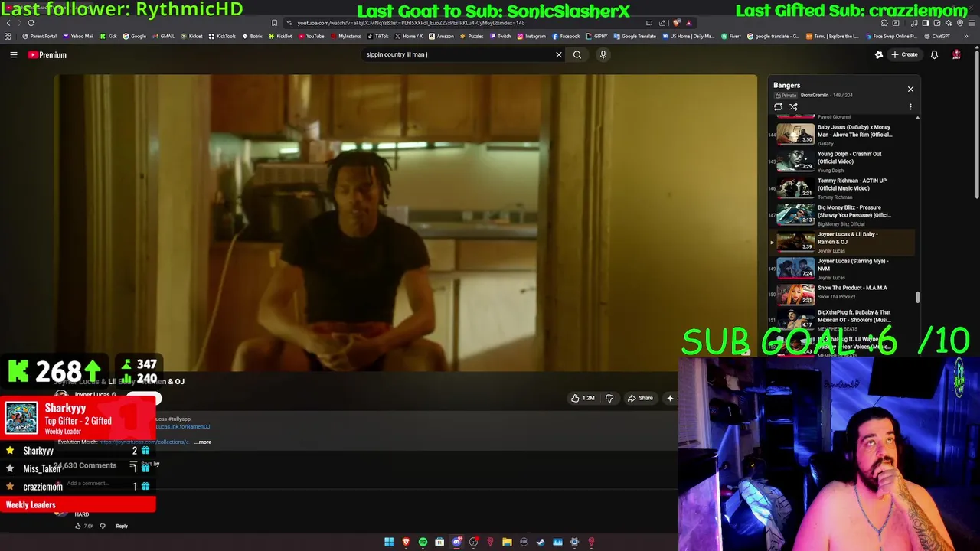Open Windows Start menu
Image resolution: width=980 pixels, height=551 pixels.
point(389,542)
